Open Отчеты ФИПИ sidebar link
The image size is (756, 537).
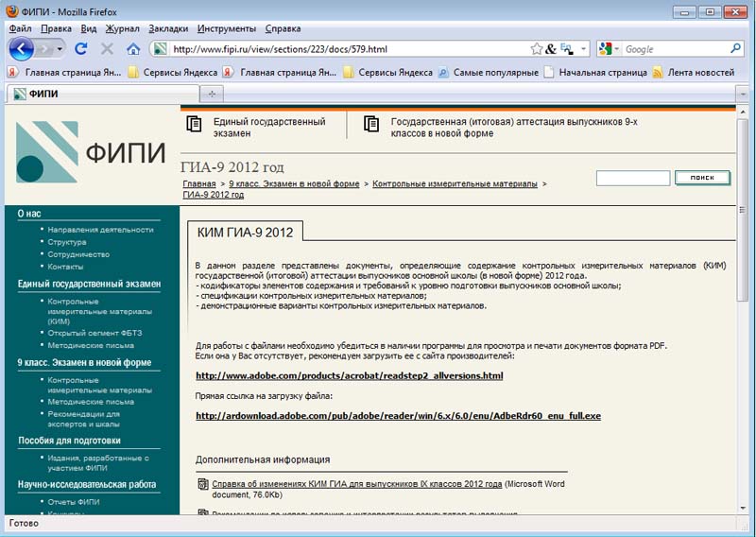click(x=74, y=502)
